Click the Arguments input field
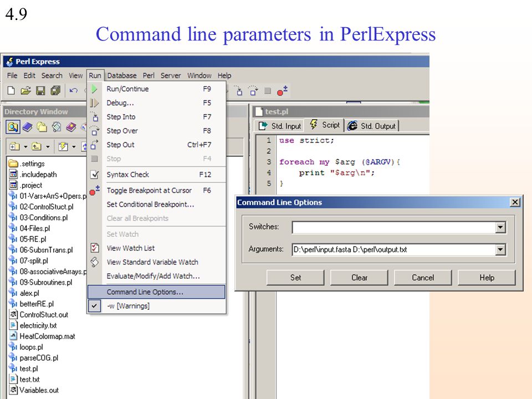This screenshot has width=532, height=399. click(x=393, y=250)
